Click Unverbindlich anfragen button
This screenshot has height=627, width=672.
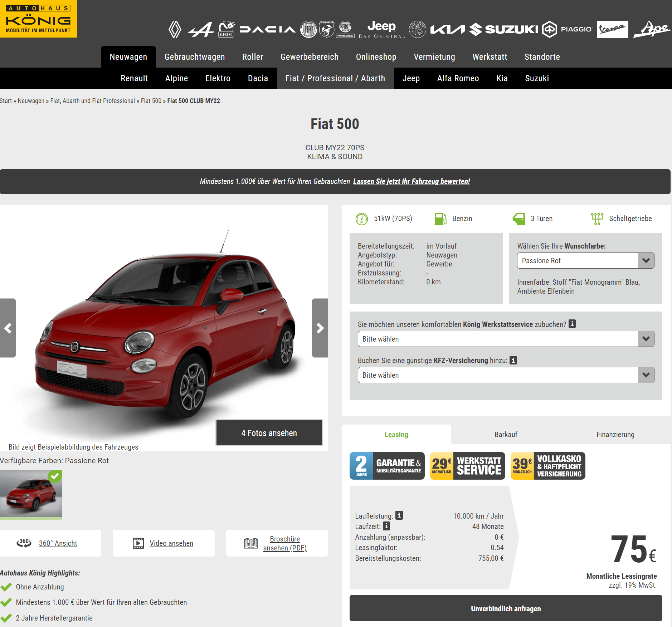[x=506, y=608]
